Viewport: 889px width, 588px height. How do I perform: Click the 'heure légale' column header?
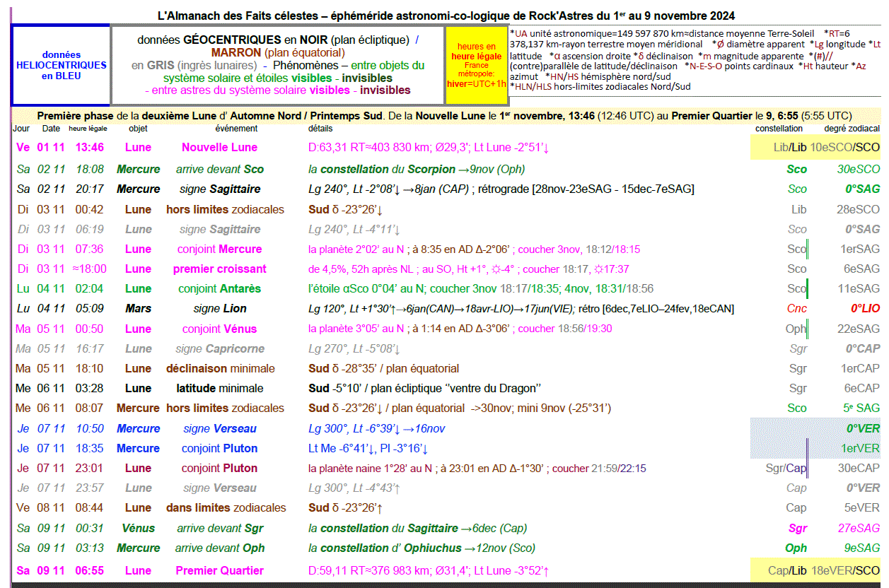click(x=88, y=129)
